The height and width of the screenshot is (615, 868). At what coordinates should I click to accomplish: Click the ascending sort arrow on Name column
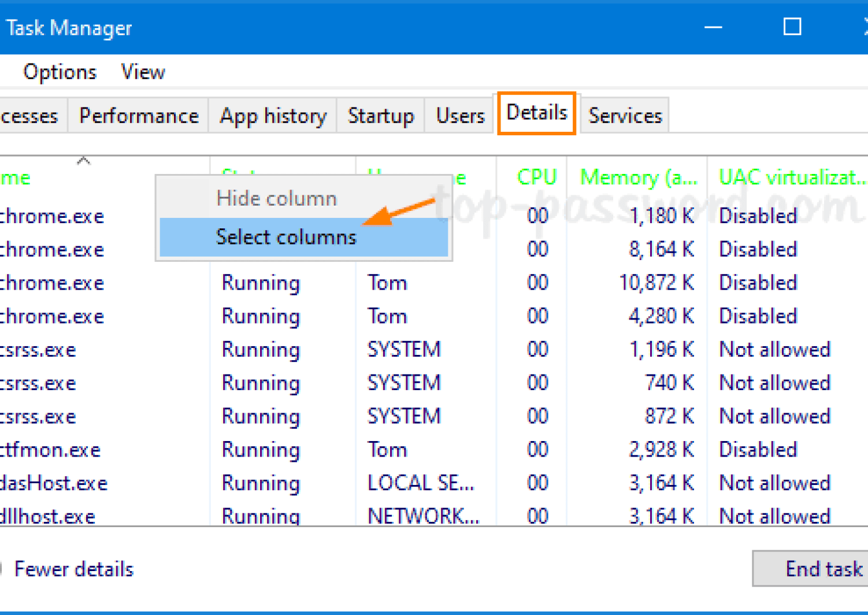click(x=84, y=161)
